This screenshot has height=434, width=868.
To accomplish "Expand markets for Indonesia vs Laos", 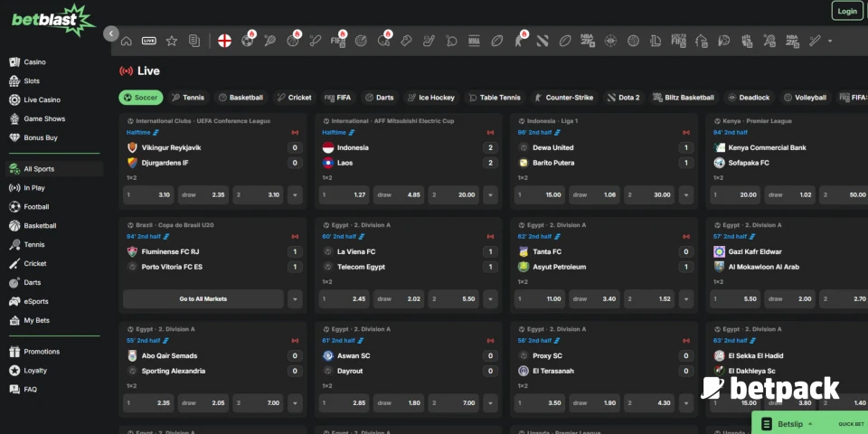I will (490, 195).
